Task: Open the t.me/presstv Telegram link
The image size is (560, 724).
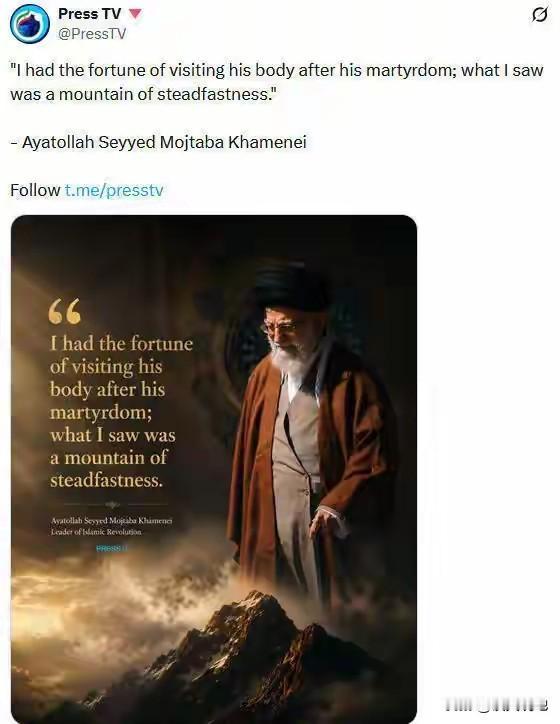Action: click(114, 190)
